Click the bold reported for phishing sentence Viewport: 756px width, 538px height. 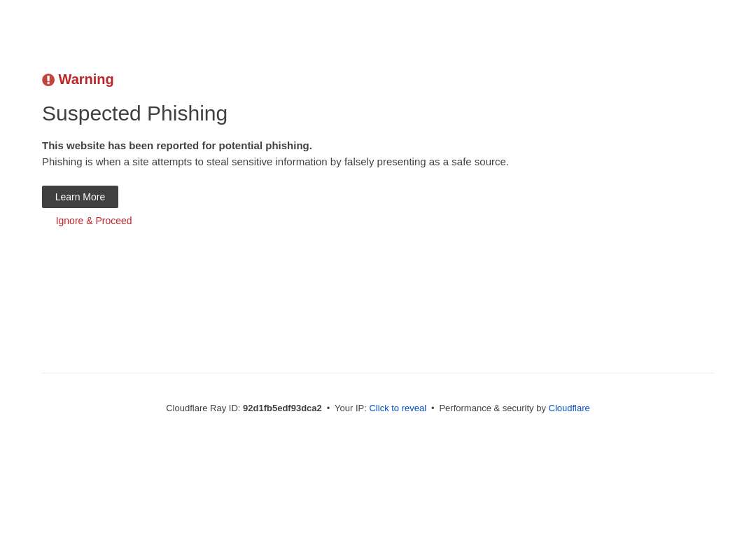tap(177, 146)
